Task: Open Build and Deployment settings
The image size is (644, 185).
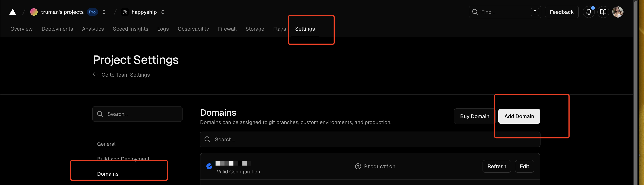Action: pyautogui.click(x=123, y=159)
